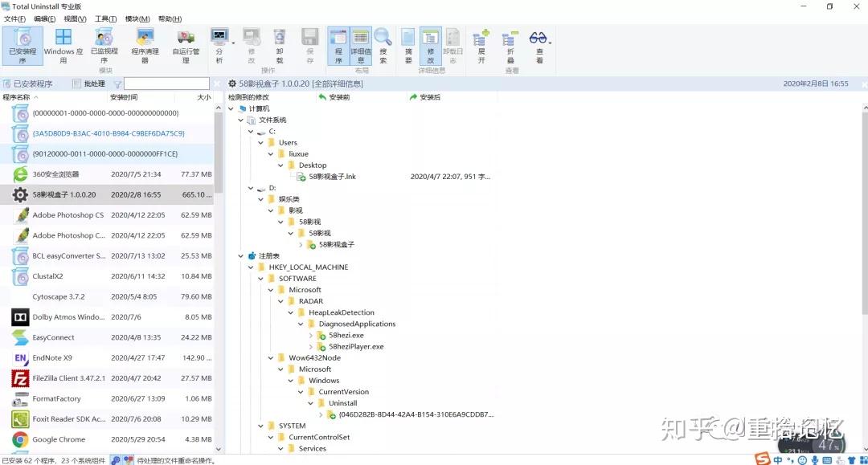Sort by 程序名称 column header
This screenshot has width=868, height=465.
[54, 97]
